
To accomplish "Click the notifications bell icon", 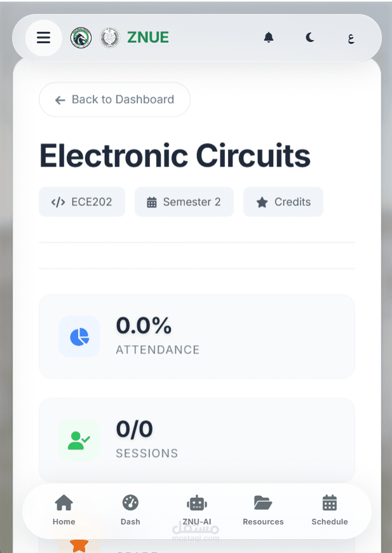I will [x=269, y=38].
